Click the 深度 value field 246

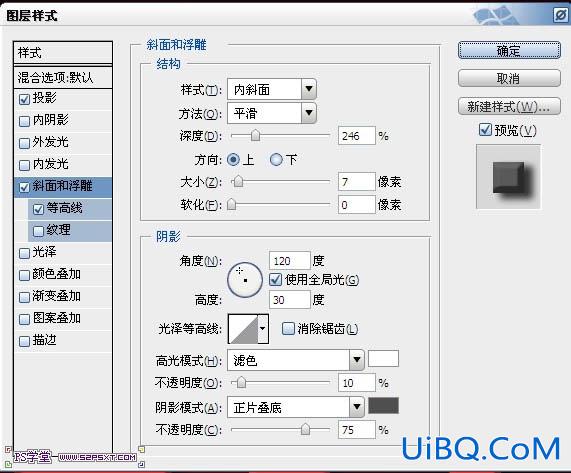tap(357, 136)
